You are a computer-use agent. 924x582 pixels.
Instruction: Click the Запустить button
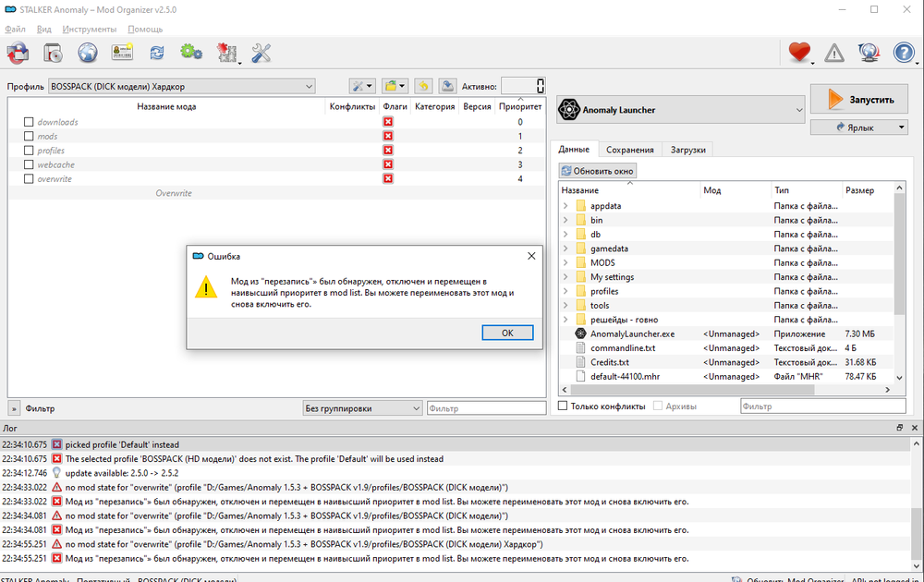pos(859,100)
